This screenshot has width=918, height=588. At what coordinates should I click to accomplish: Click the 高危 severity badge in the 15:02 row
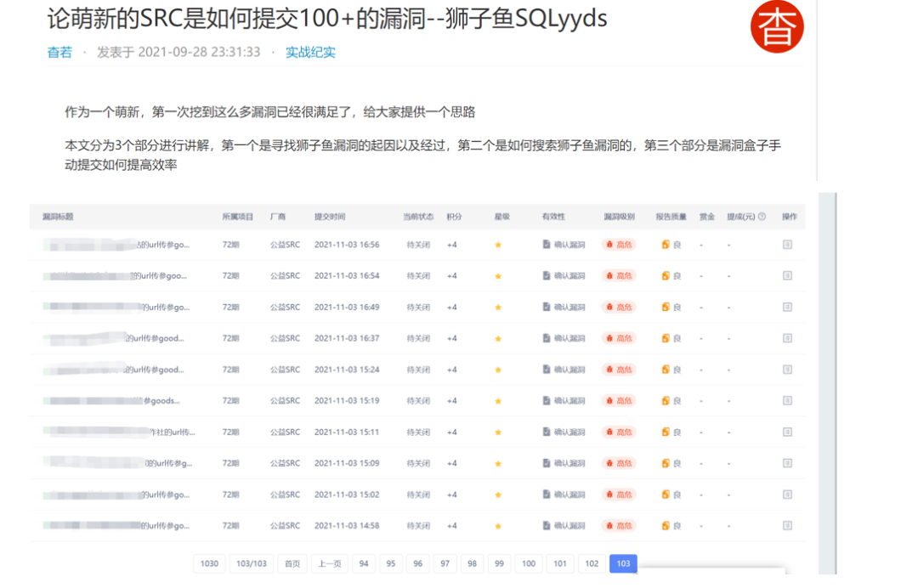(x=619, y=495)
